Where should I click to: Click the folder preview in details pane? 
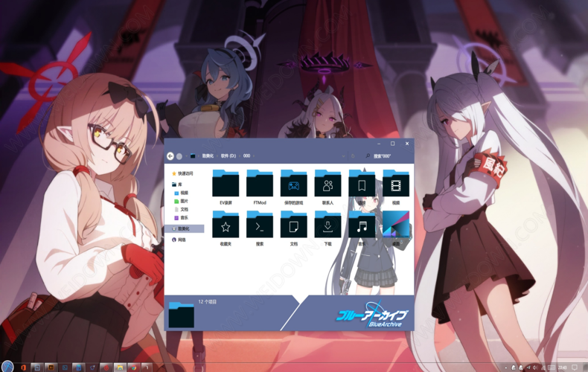click(181, 314)
